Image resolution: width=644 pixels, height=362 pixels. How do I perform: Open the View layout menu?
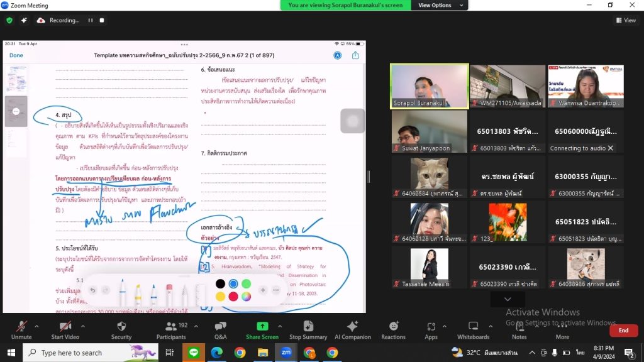(626, 20)
